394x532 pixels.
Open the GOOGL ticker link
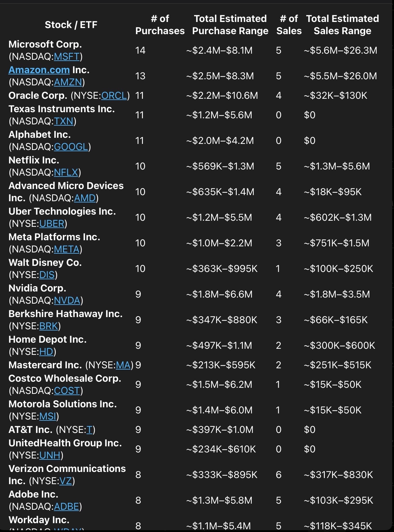coord(71,147)
